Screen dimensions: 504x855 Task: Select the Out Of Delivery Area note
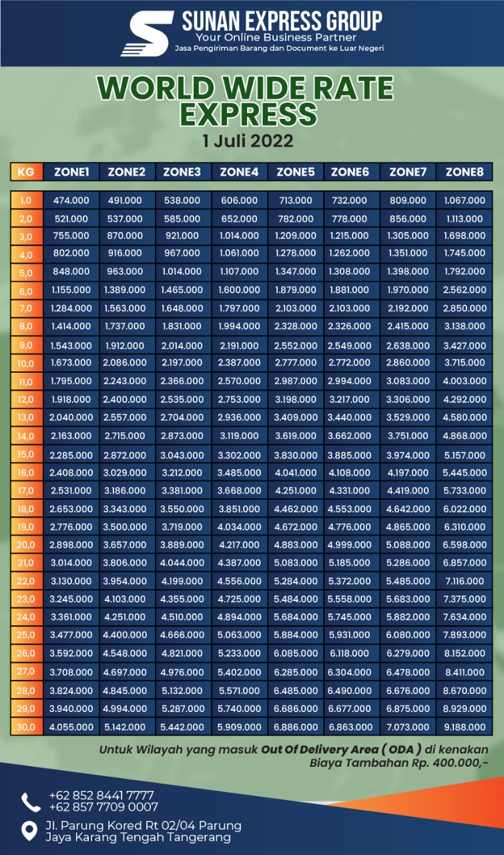(294, 755)
